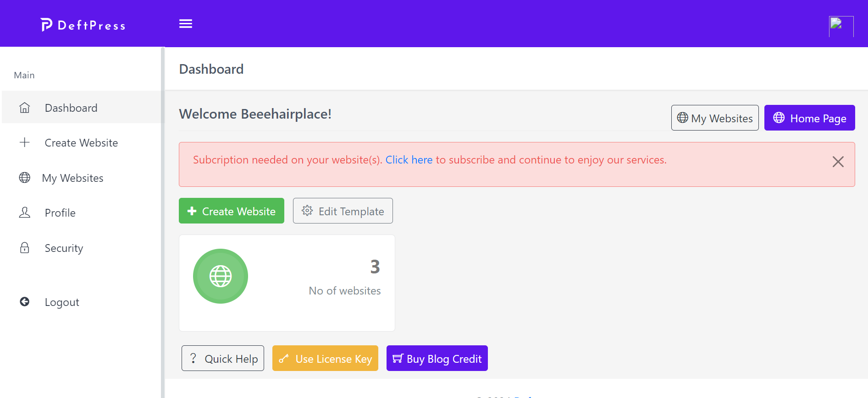Open Edit Template with gear icon
This screenshot has height=398, width=868.
[x=343, y=211]
